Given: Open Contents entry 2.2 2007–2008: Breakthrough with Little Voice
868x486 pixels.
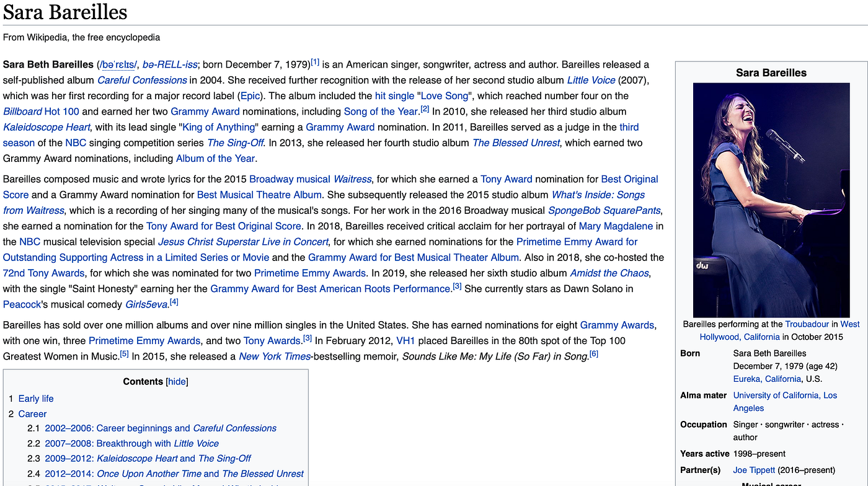Looking at the screenshot, I should click(x=132, y=443).
